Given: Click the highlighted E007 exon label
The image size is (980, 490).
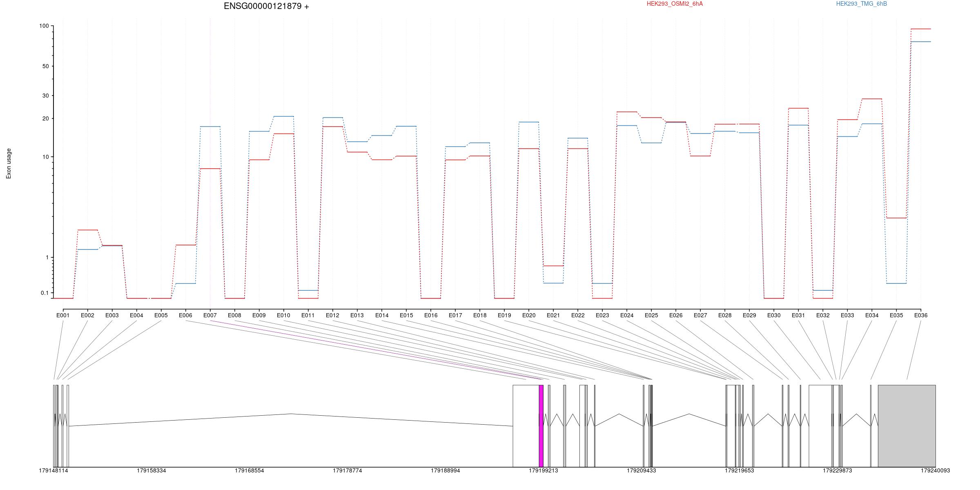Looking at the screenshot, I should point(210,315).
